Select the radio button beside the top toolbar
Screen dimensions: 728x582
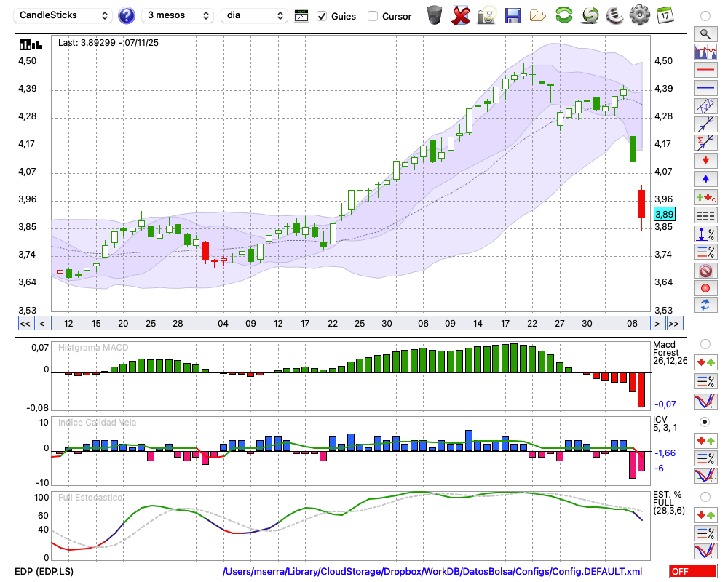(705, 16)
